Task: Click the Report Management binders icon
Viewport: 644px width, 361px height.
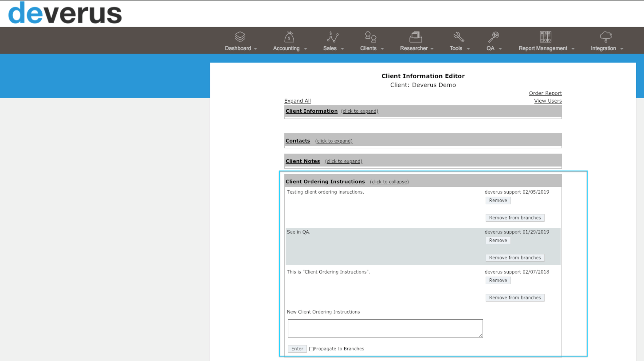Action: pos(546,37)
